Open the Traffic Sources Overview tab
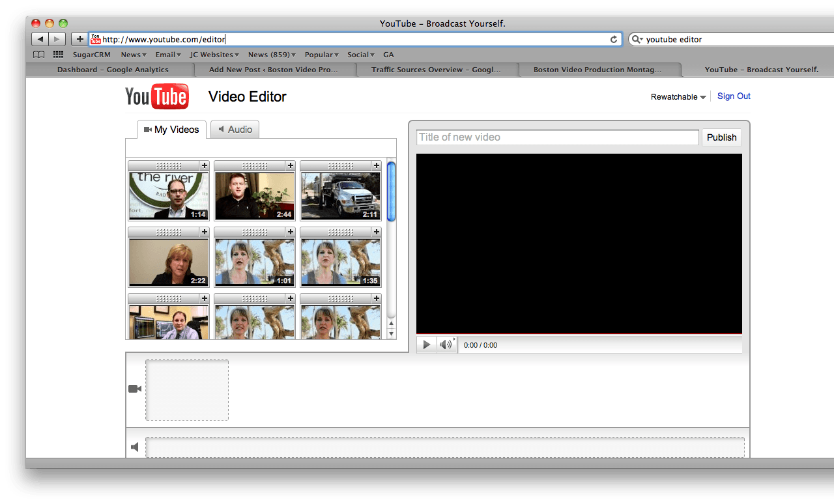This screenshot has height=504, width=834. [437, 70]
